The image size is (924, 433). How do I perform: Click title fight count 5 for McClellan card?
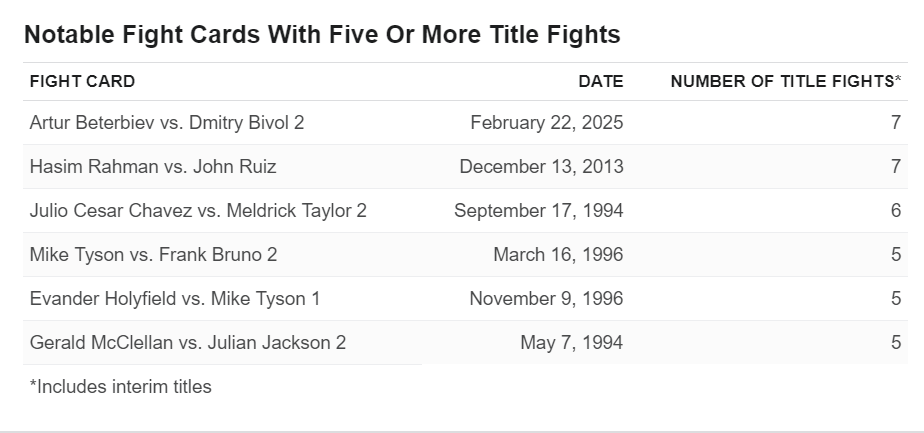[x=896, y=343]
